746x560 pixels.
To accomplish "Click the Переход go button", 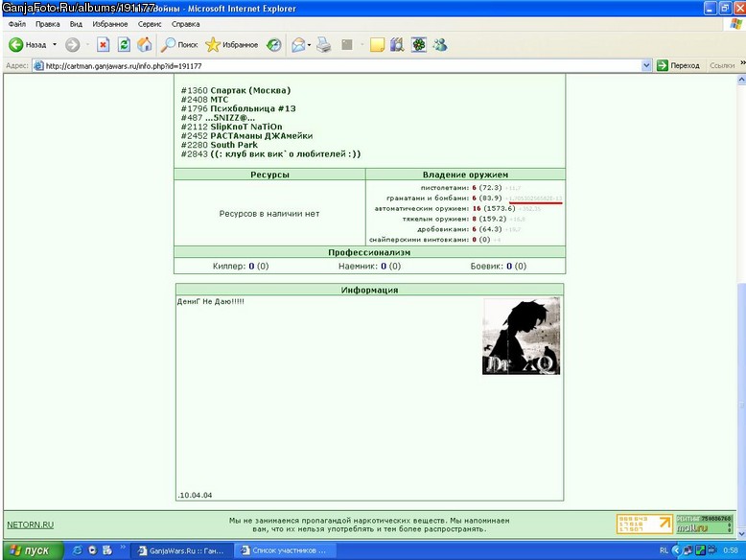I will pyautogui.click(x=678, y=65).
